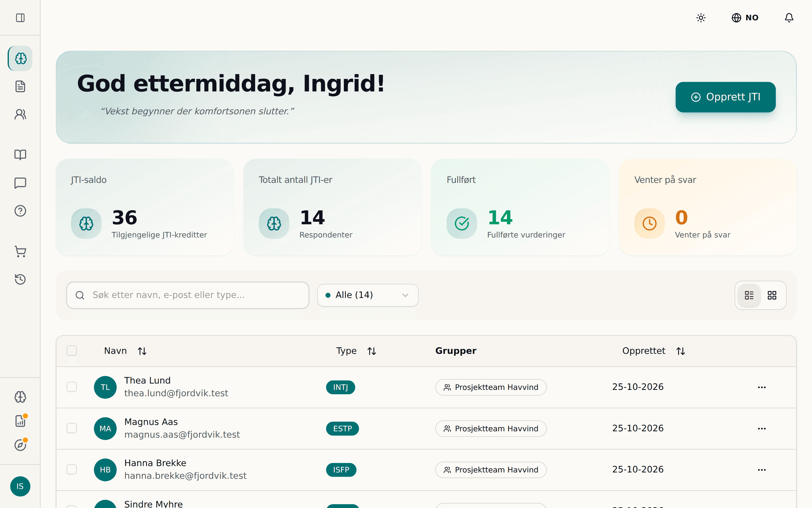812x508 pixels.
Task: Sort the table by Opprettet
Action: [654, 351]
